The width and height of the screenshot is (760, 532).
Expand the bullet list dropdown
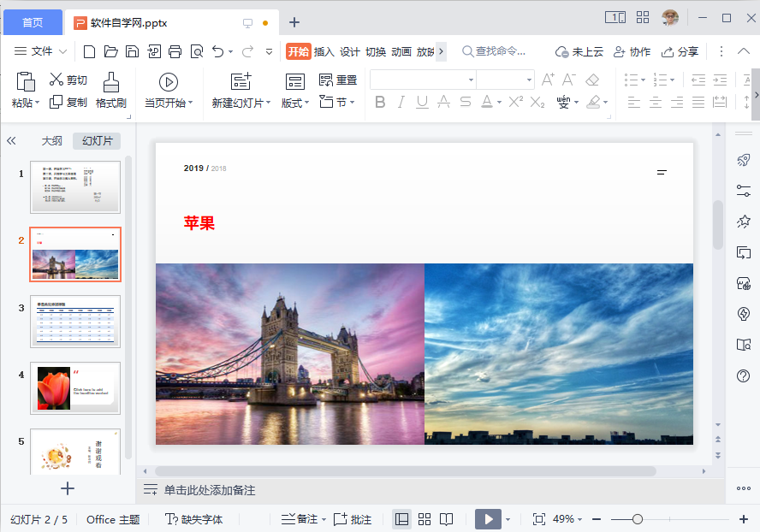coord(644,80)
